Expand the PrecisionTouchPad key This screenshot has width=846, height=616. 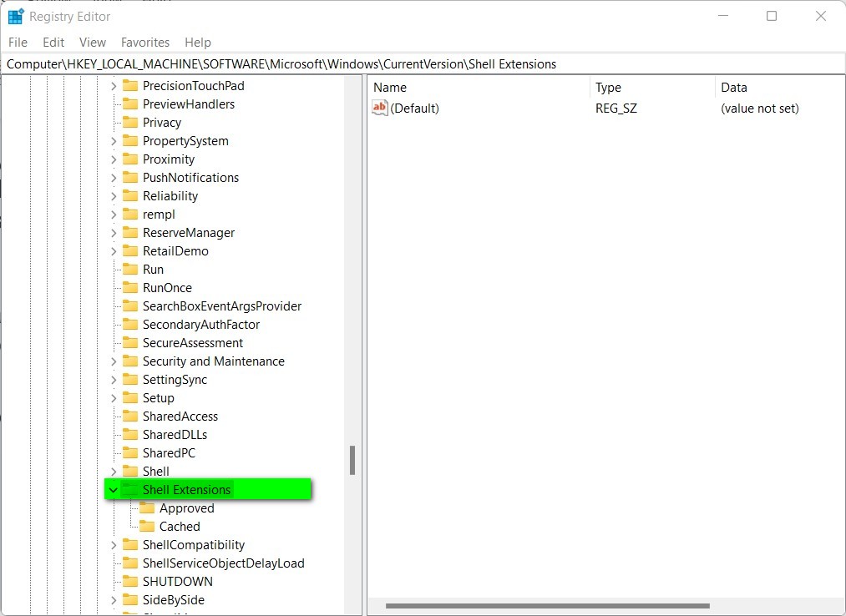tap(114, 86)
